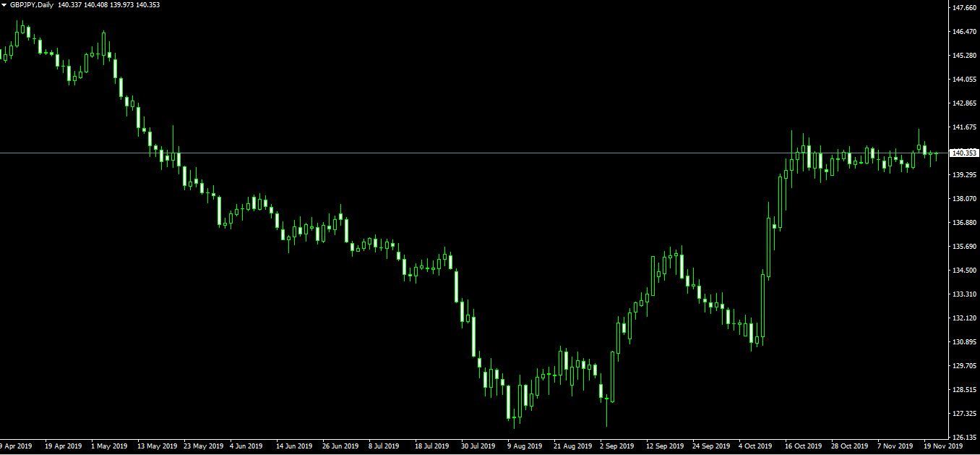Click the one-click trading triangle arrow
Screen dimensions: 980x455
(x=4, y=5)
